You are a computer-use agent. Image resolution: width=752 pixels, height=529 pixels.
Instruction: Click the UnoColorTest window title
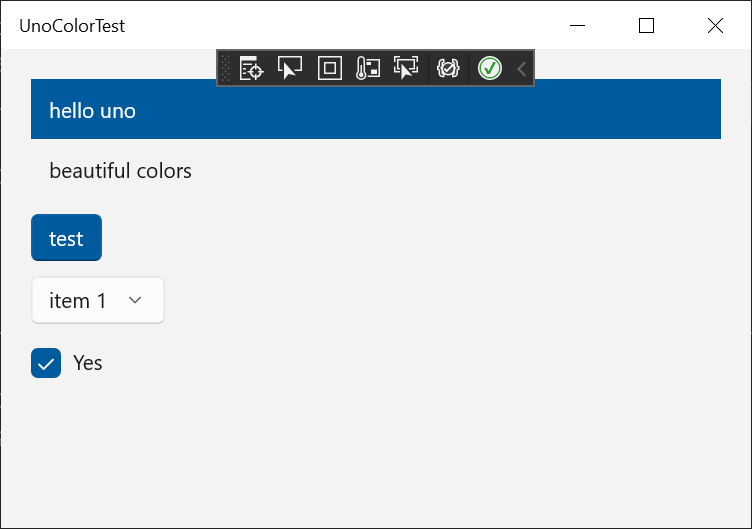(72, 26)
